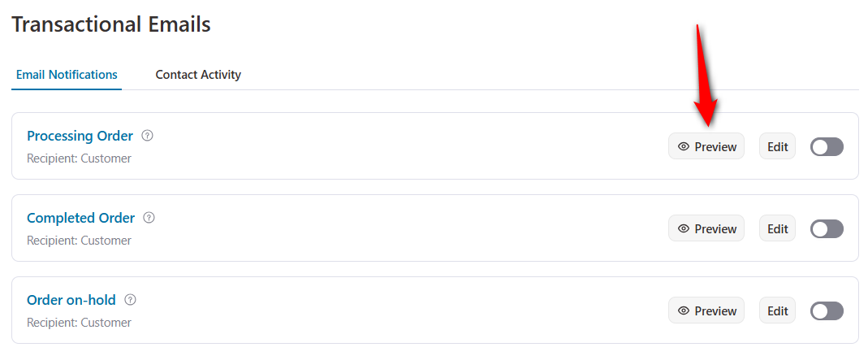Select the Email Notifications tab
868x356 pixels.
(x=67, y=74)
